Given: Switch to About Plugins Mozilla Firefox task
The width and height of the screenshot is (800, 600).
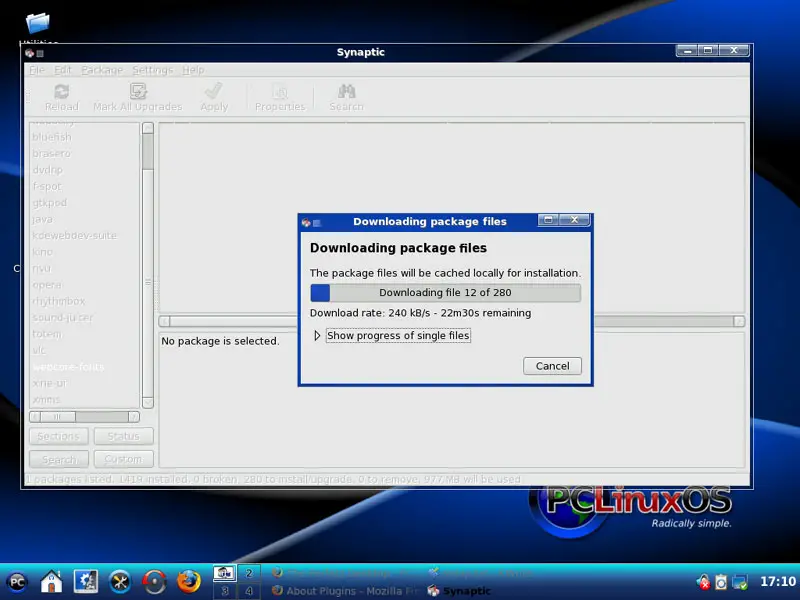Looking at the screenshot, I should coord(345,591).
